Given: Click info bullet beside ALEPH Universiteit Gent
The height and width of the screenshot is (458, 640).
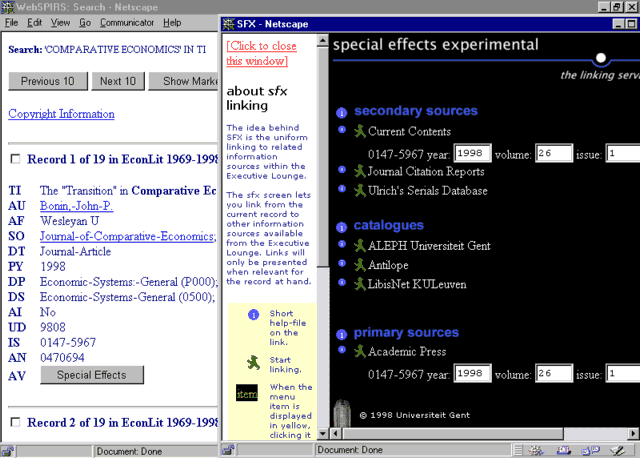Looking at the screenshot, I should click(342, 244).
